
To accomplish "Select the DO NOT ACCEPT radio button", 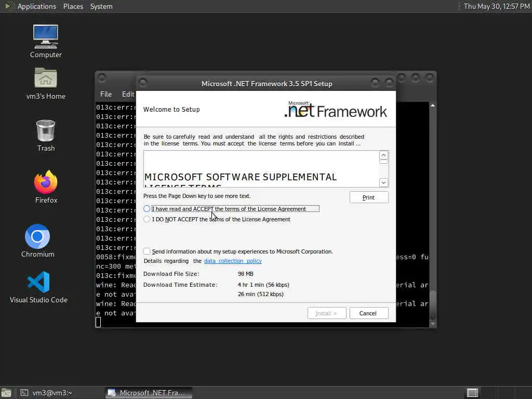I will 147,219.
